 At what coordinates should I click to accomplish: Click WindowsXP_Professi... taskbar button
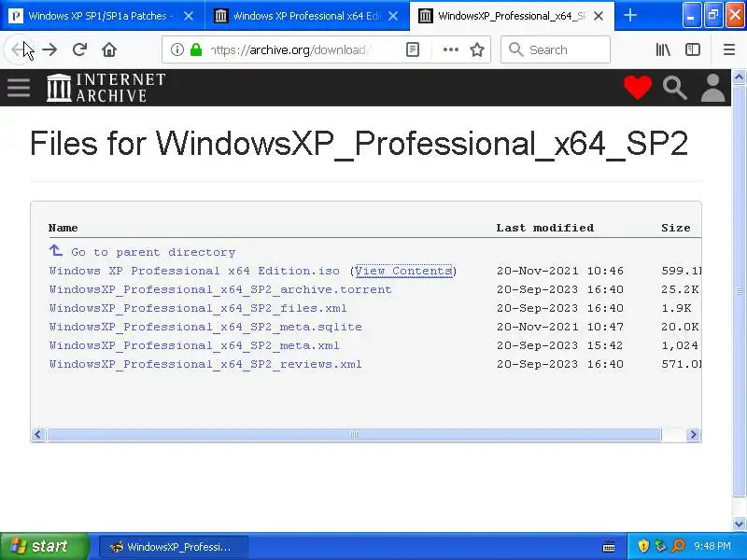(x=174, y=546)
